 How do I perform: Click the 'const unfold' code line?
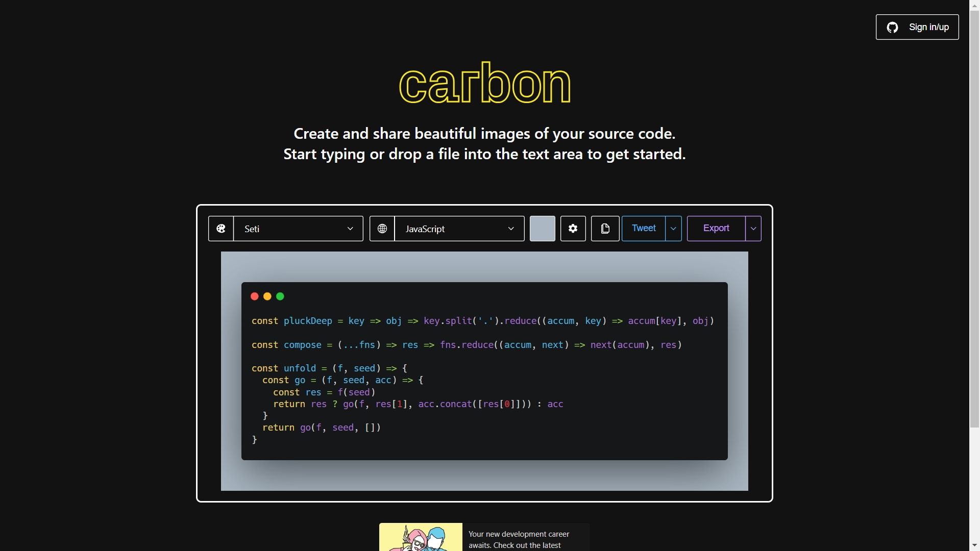click(329, 368)
